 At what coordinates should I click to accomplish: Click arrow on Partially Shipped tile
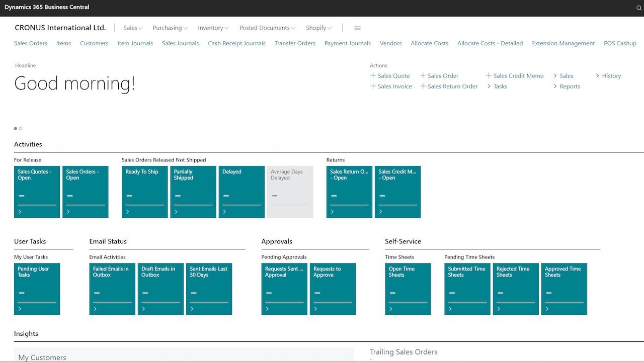(x=176, y=212)
